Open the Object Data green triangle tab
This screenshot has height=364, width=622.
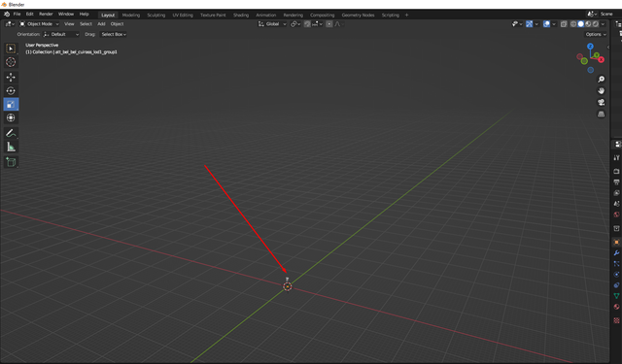pos(616,295)
